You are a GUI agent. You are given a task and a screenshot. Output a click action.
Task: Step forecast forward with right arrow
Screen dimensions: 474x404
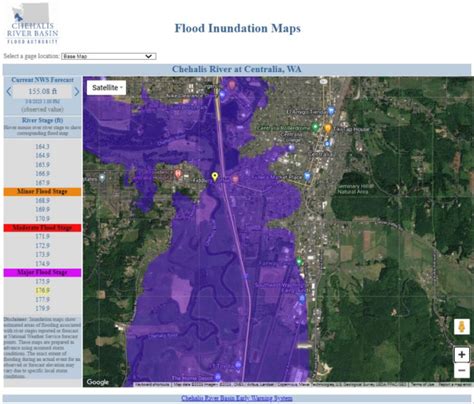click(77, 91)
